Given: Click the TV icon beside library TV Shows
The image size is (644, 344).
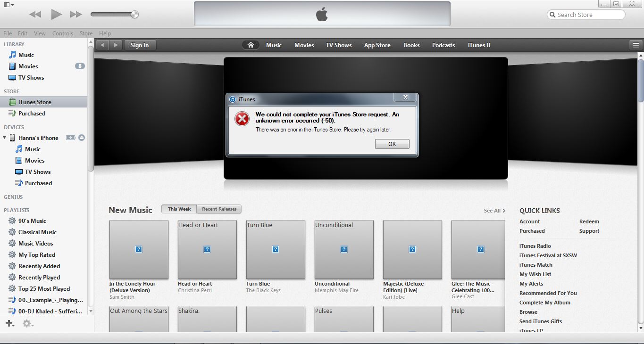Looking at the screenshot, I should click(12, 78).
